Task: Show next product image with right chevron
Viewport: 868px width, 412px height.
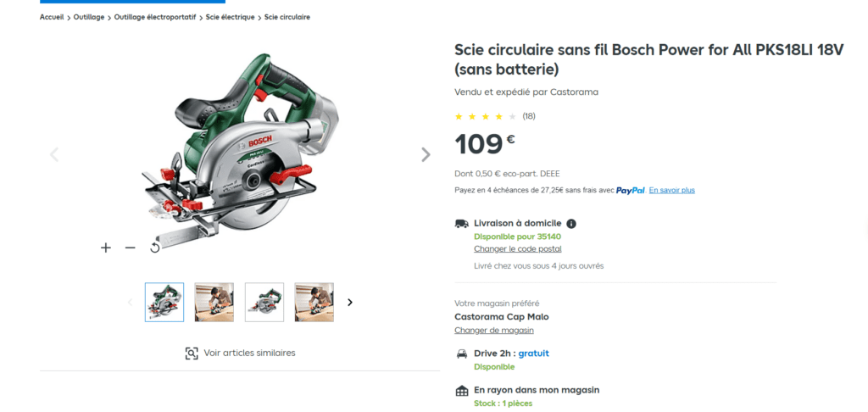Action: click(x=426, y=154)
